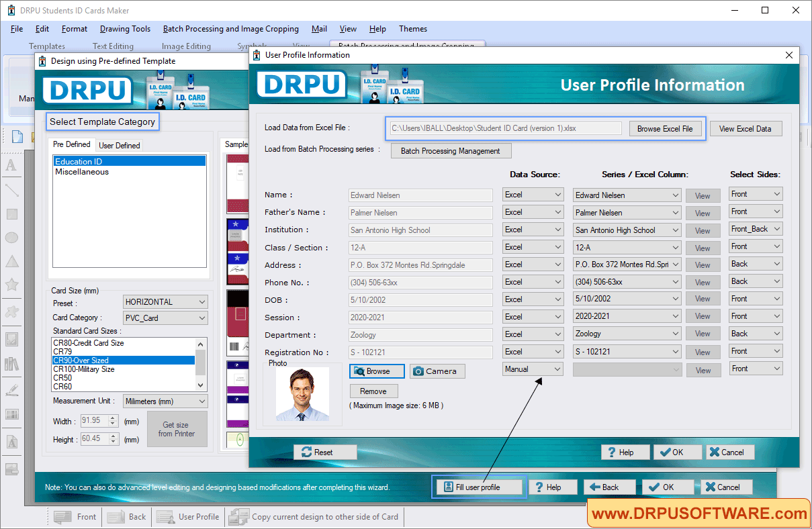Click the user photo thumbnail
812x529 pixels.
pyautogui.click(x=302, y=394)
